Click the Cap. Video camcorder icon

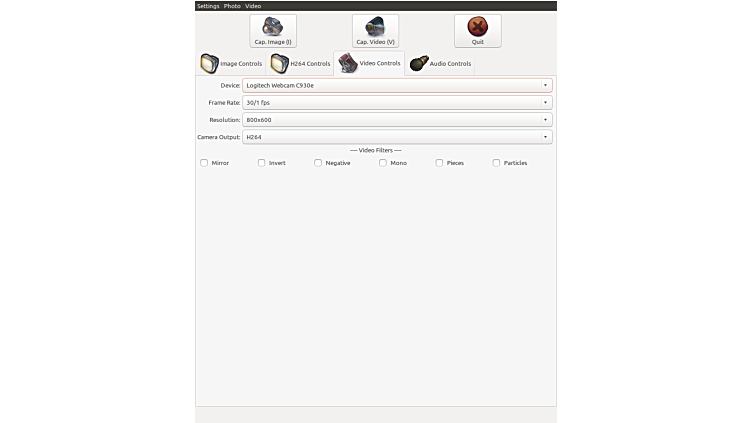(x=375, y=26)
